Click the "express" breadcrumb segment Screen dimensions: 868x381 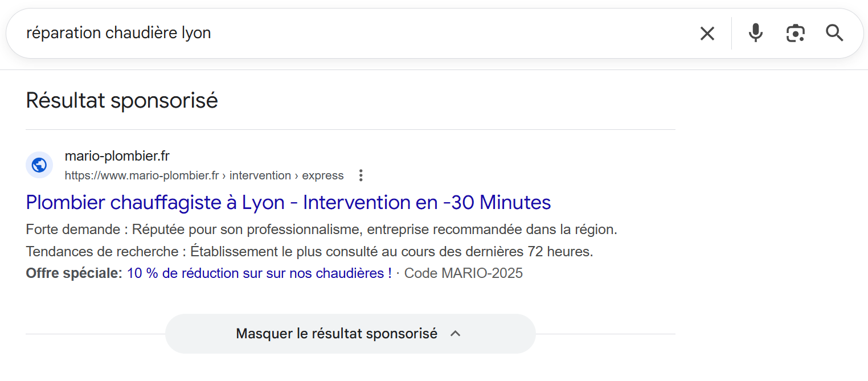(322, 175)
